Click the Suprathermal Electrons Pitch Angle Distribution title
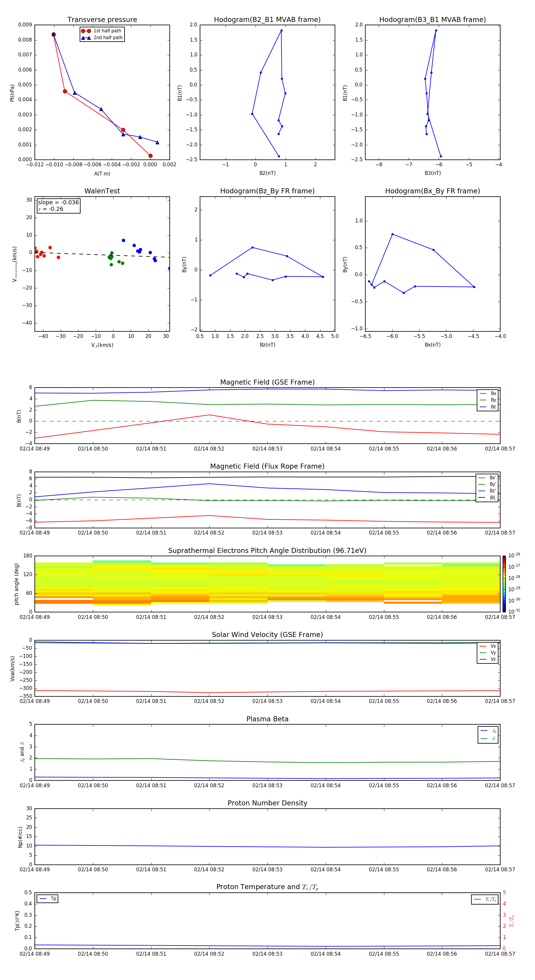This screenshot has width=535, height=980. tap(267, 551)
